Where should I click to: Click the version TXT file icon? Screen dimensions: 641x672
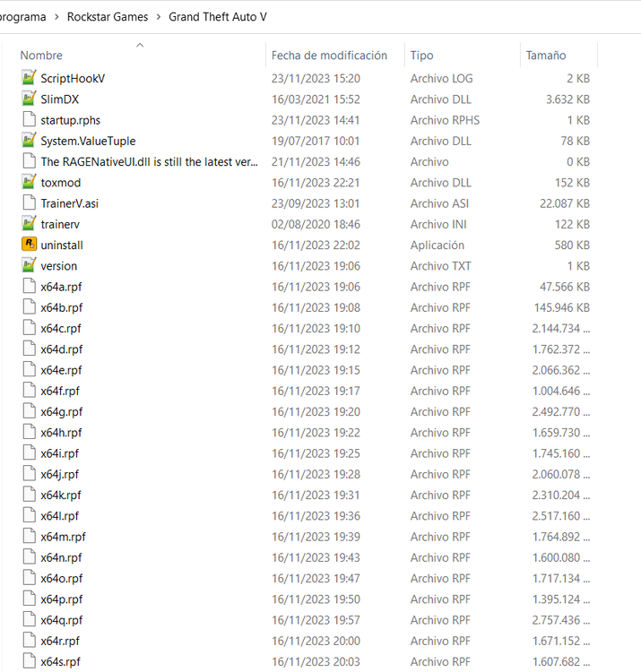pos(29,266)
